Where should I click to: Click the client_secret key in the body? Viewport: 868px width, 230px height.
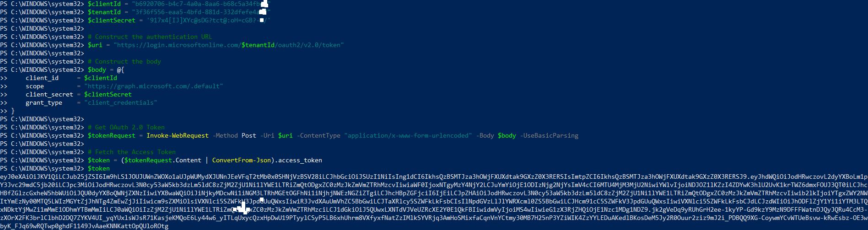pos(49,95)
